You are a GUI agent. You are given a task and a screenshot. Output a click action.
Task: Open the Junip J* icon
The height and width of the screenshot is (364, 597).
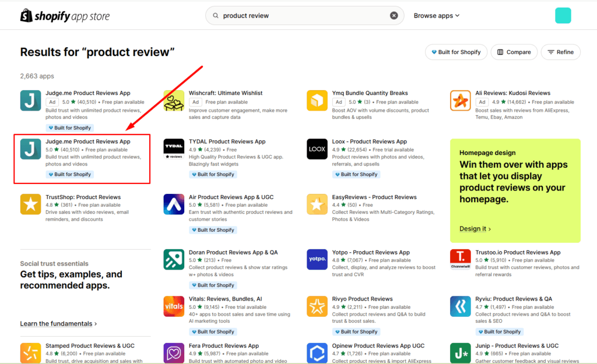coord(461,353)
